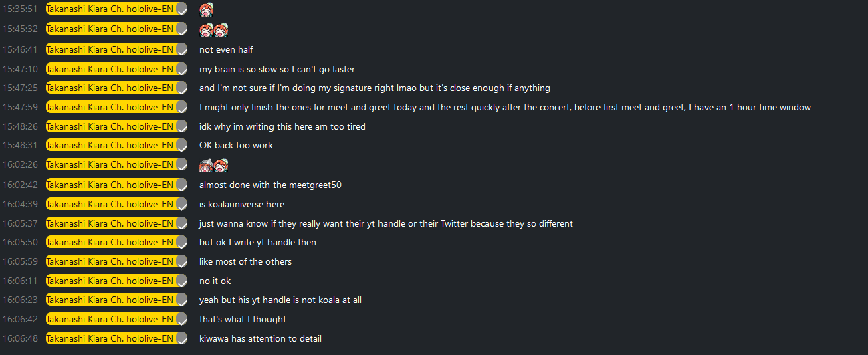The image size is (868, 355).
Task: Click the author name beside 'no it ok'
Action: 110,281
